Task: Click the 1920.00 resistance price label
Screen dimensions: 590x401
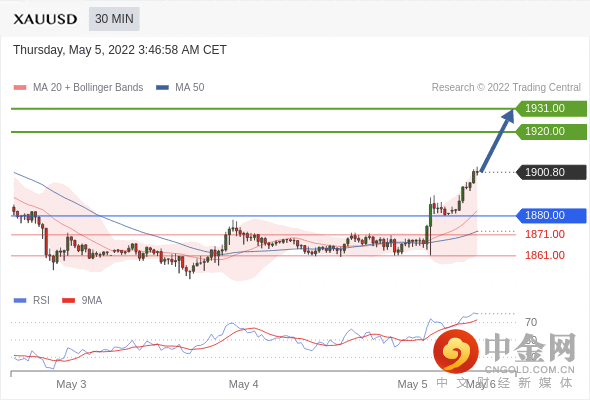Action: (x=550, y=131)
